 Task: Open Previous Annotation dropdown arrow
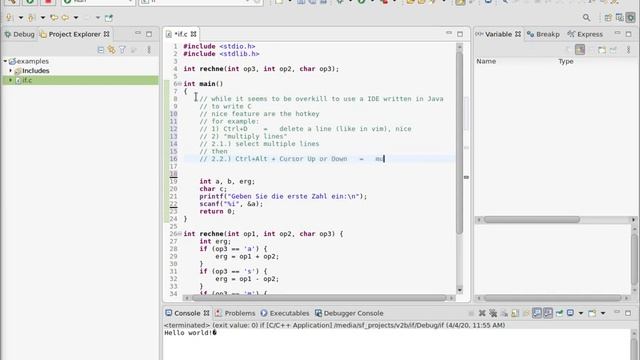pos(43,18)
